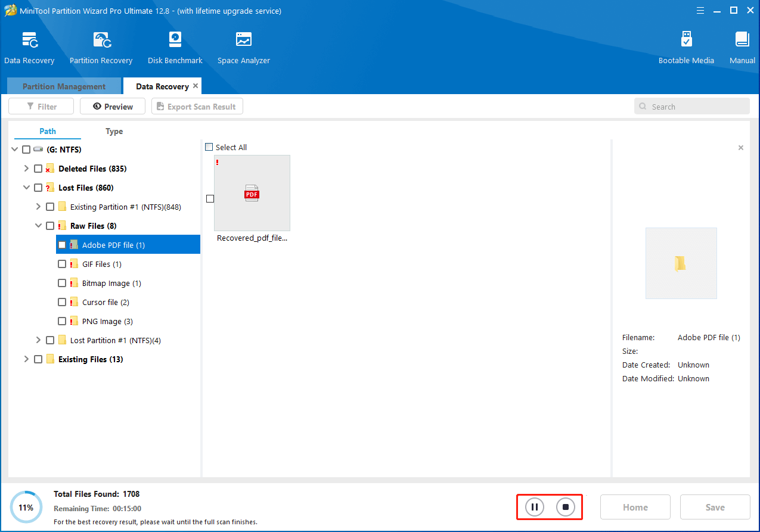Screen dimensions: 760x532
Task: Click the PNG Image folder icon
Action: [x=74, y=321]
